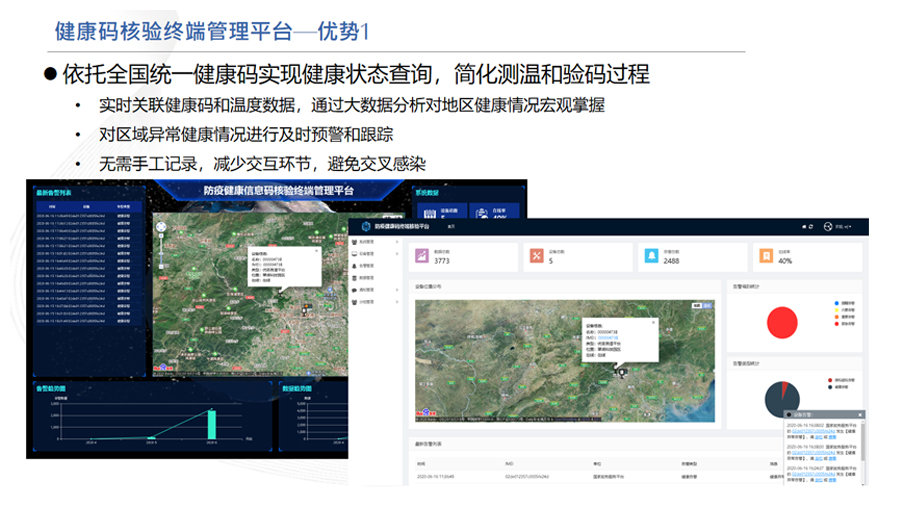Image resolution: width=900 pixels, height=511 pixels.
Task: Open device ID link in second alarm notification
Action: click(813, 452)
